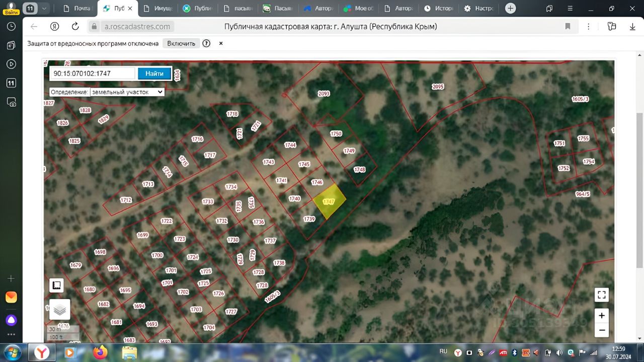
Task: Click Yandex Browser taskbar button
Action: [42, 352]
